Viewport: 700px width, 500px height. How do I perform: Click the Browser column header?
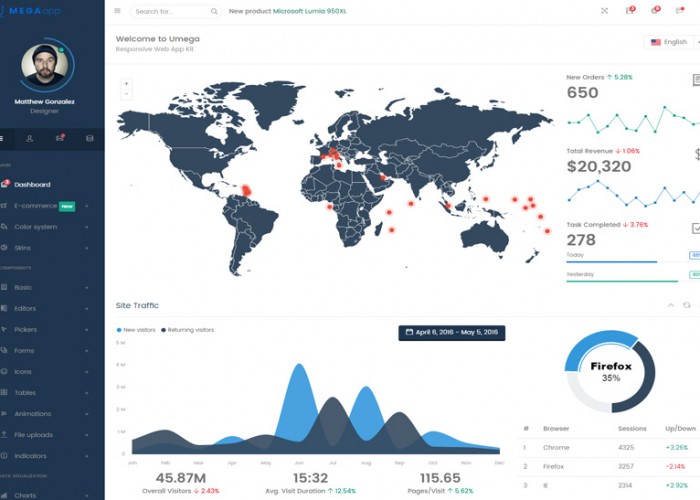[556, 429]
